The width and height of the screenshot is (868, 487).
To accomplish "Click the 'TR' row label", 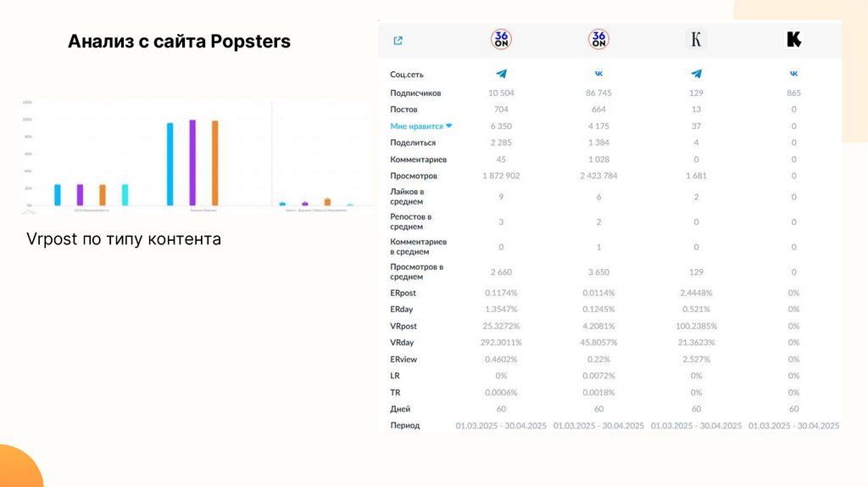I will pyautogui.click(x=395, y=392).
